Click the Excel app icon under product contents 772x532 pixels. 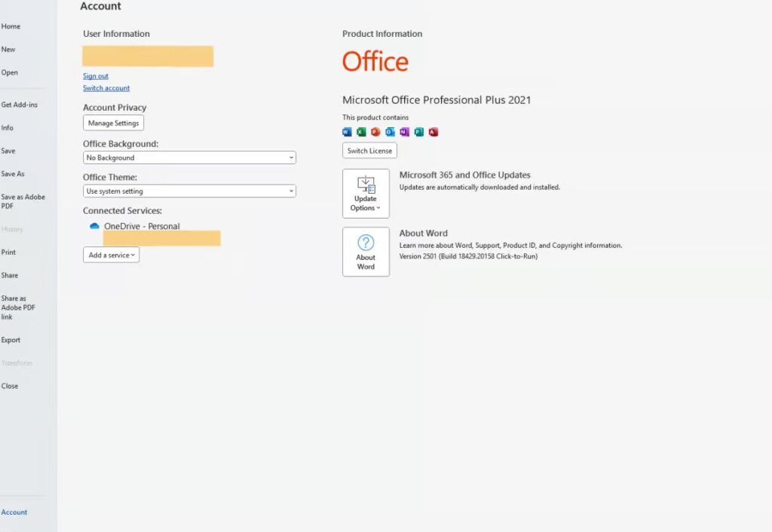361,132
